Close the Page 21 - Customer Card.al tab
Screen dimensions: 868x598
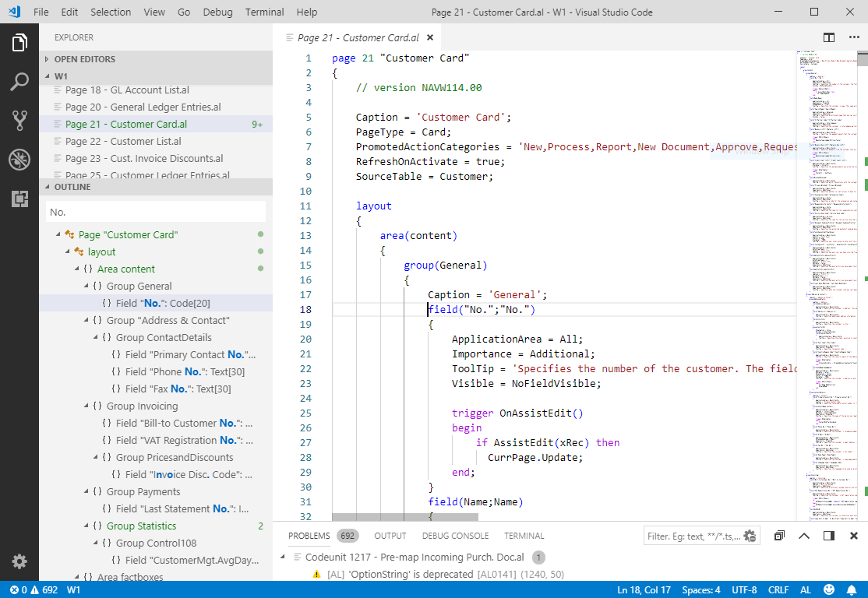[x=430, y=37]
